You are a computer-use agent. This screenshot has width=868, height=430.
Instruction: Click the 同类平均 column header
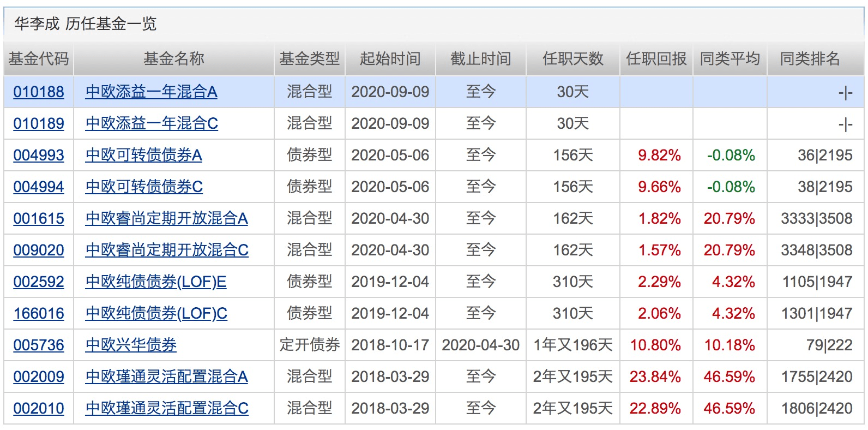click(730, 58)
